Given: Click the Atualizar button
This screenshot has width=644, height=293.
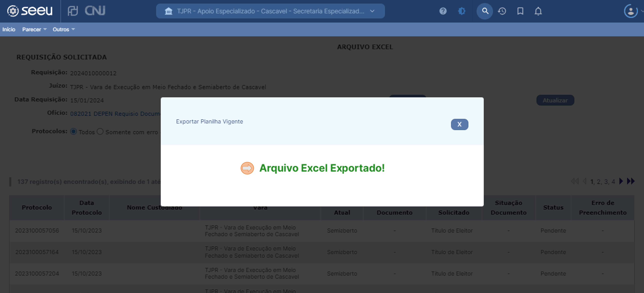Looking at the screenshot, I should point(555,100).
